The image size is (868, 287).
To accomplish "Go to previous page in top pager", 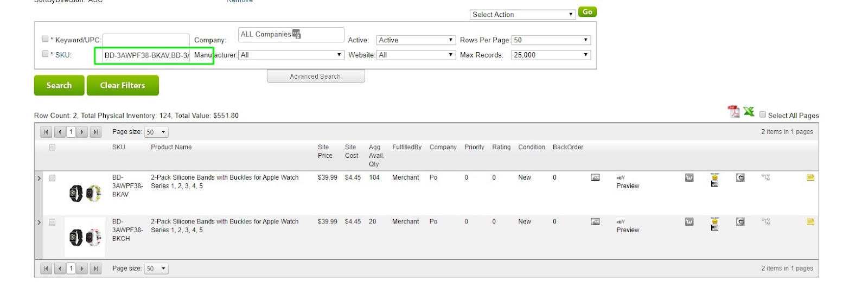I will 60,132.
